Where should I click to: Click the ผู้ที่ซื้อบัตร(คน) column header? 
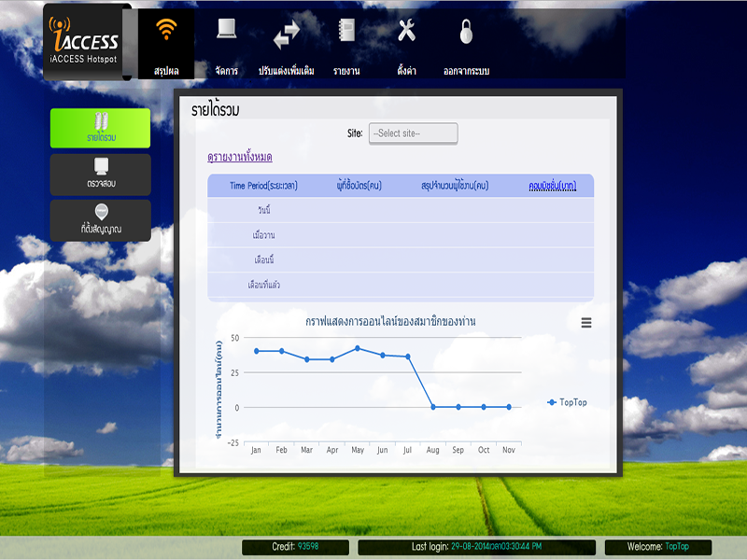pos(359,186)
